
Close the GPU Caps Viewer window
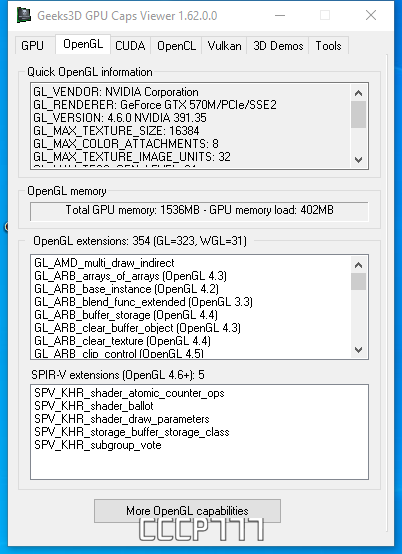click(371, 15)
